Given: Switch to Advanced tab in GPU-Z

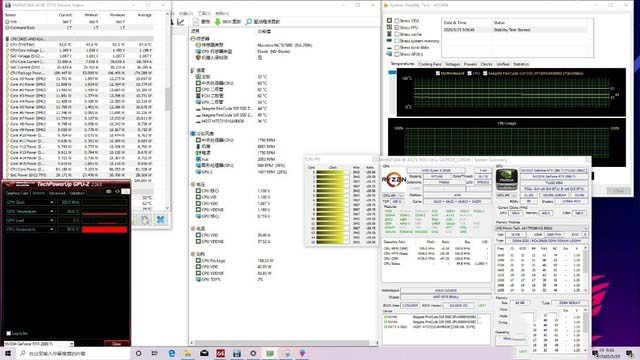Looking at the screenshot, I should click(x=57, y=193).
